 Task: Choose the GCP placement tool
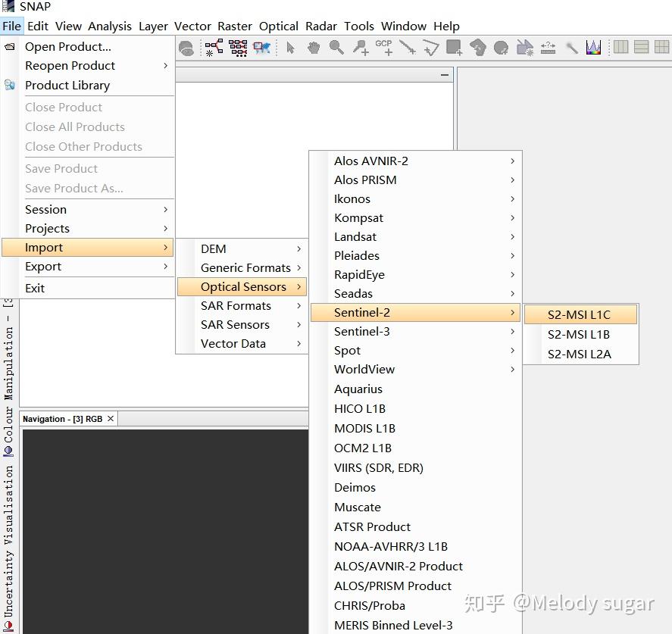[x=384, y=48]
